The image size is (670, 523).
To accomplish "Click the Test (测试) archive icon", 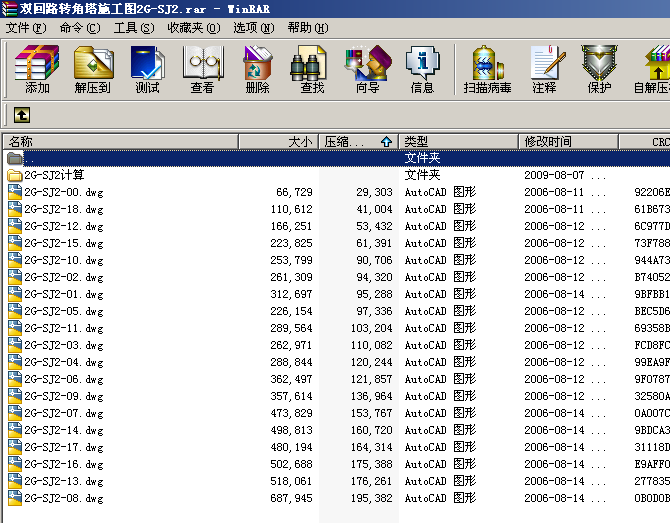I will tap(148, 63).
